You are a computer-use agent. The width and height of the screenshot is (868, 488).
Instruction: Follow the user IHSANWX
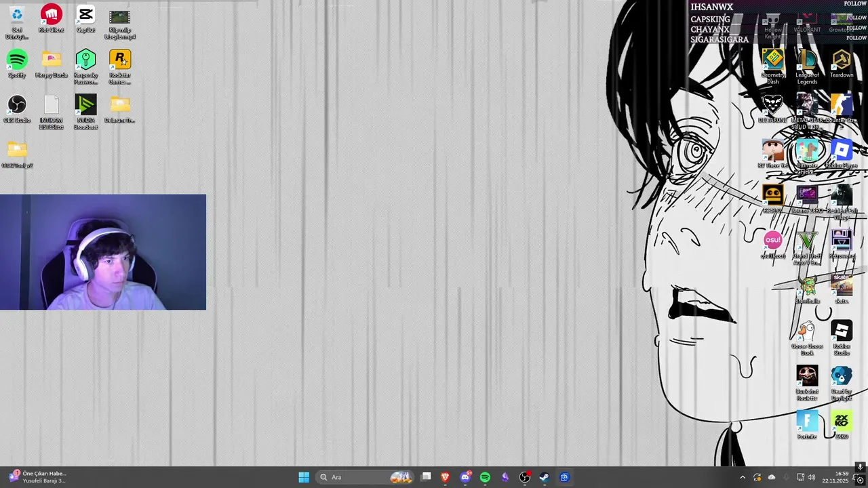coord(856,4)
